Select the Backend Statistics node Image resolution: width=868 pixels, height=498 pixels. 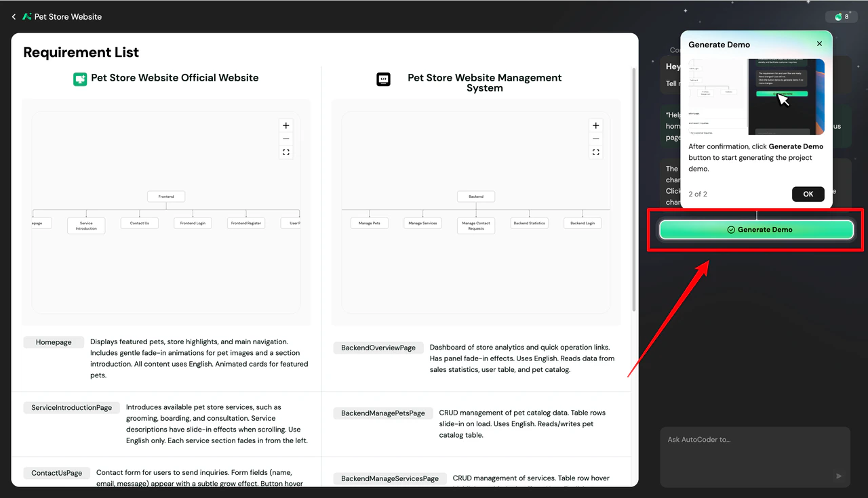529,223
